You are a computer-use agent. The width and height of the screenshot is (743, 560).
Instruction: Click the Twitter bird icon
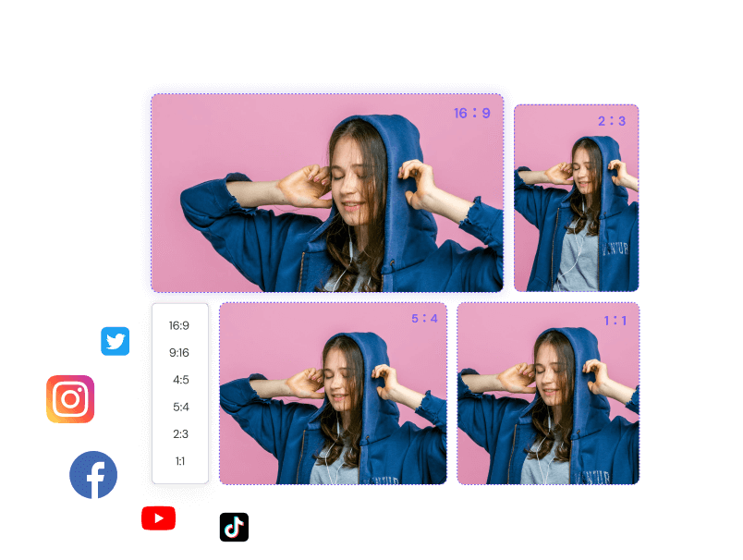tap(115, 341)
